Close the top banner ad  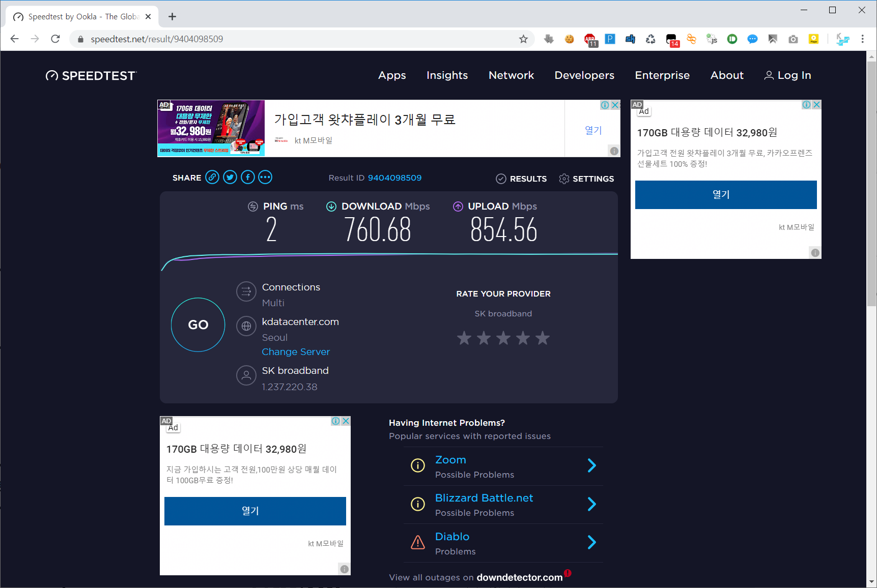pyautogui.click(x=615, y=105)
